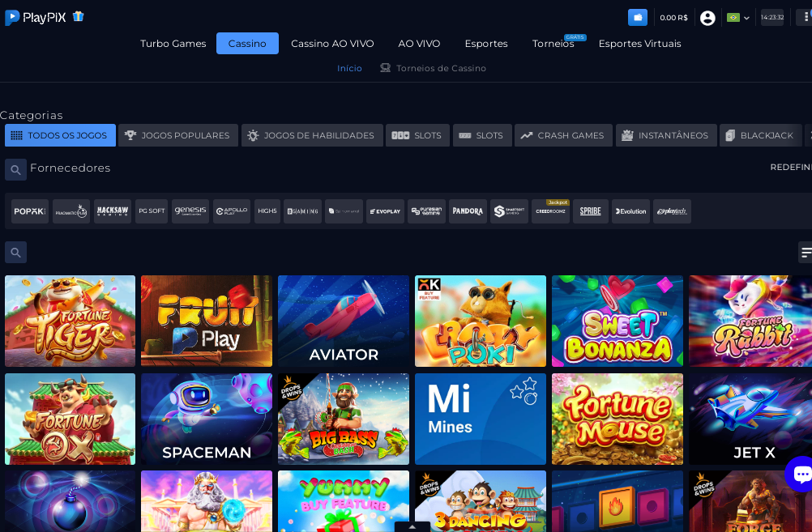
Task: Click the Redefinir reset button
Action: tap(790, 167)
